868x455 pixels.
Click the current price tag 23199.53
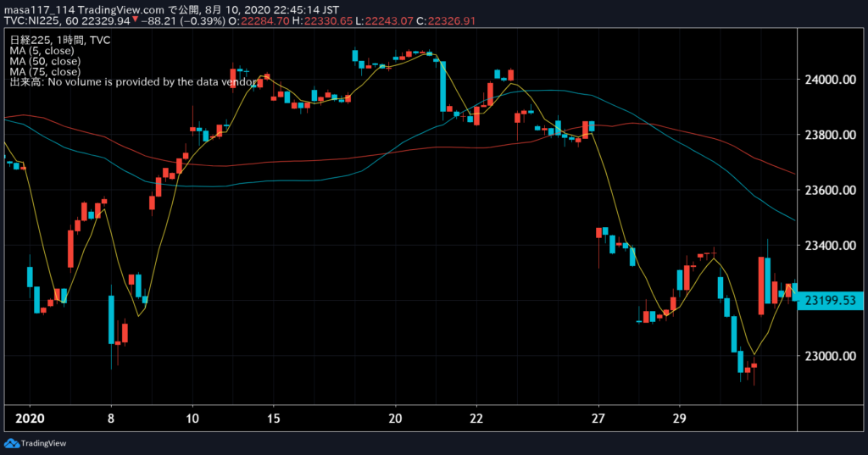click(830, 301)
